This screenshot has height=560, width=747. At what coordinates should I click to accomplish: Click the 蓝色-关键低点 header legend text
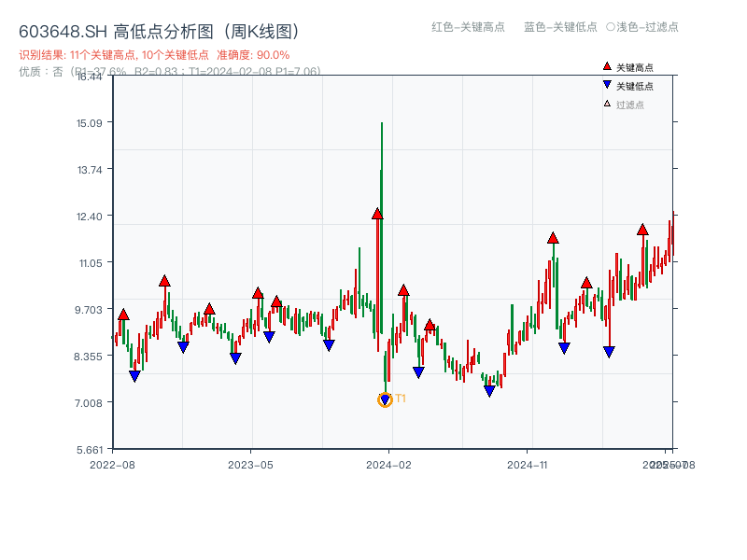tap(560, 27)
